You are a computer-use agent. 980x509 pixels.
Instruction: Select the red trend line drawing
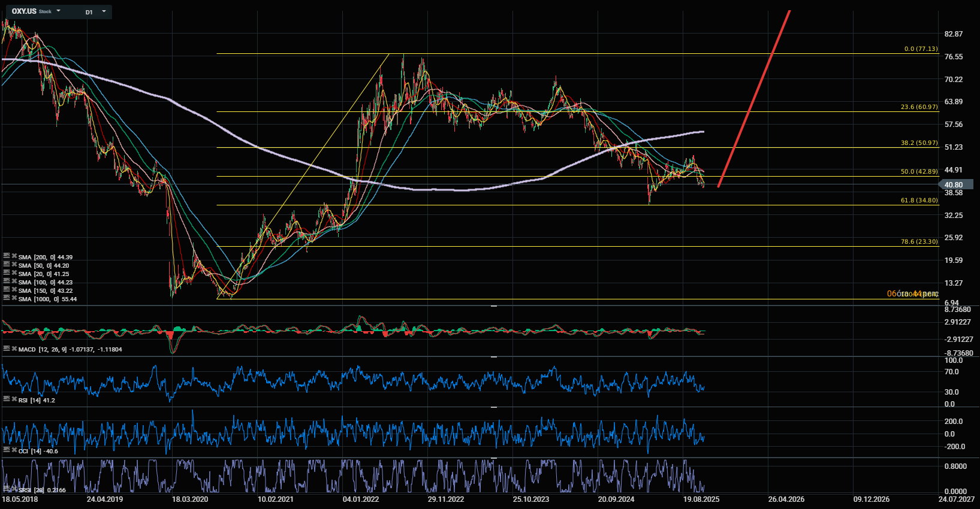(753, 99)
